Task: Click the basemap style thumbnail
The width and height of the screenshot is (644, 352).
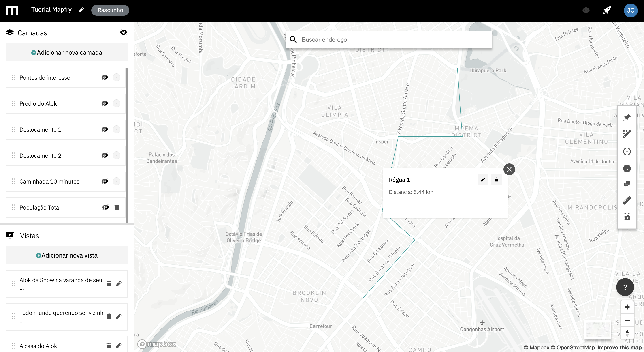Action: [598, 329]
